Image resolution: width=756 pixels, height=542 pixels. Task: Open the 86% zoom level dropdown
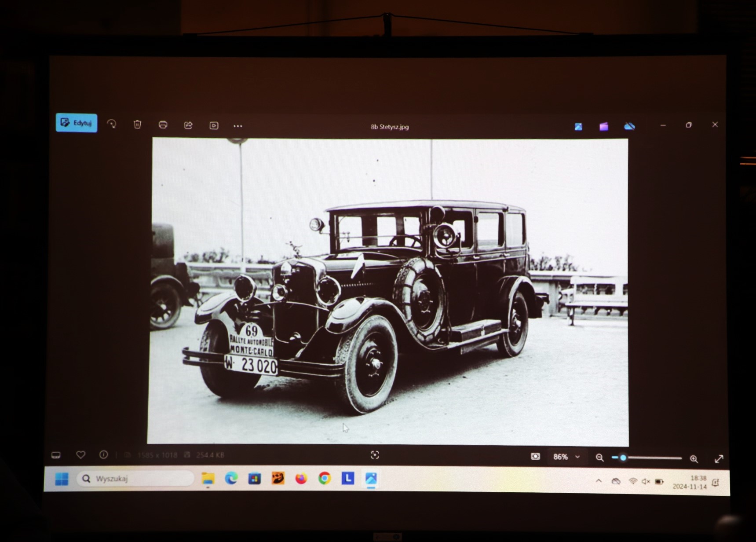click(x=566, y=457)
